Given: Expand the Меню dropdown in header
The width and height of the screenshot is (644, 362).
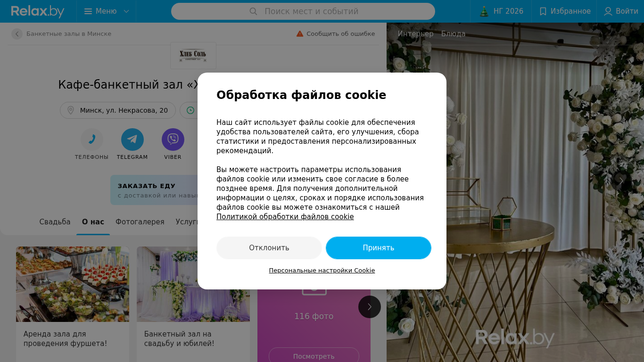Looking at the screenshot, I should coord(106,11).
